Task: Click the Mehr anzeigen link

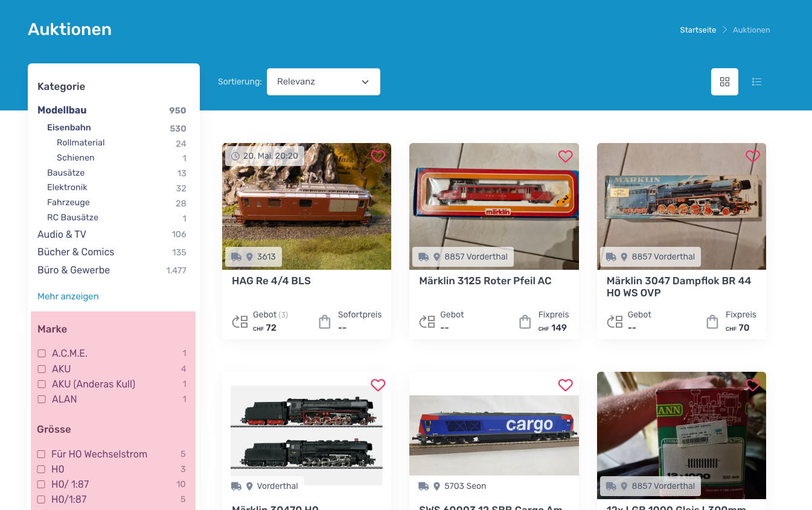Action: (x=68, y=296)
